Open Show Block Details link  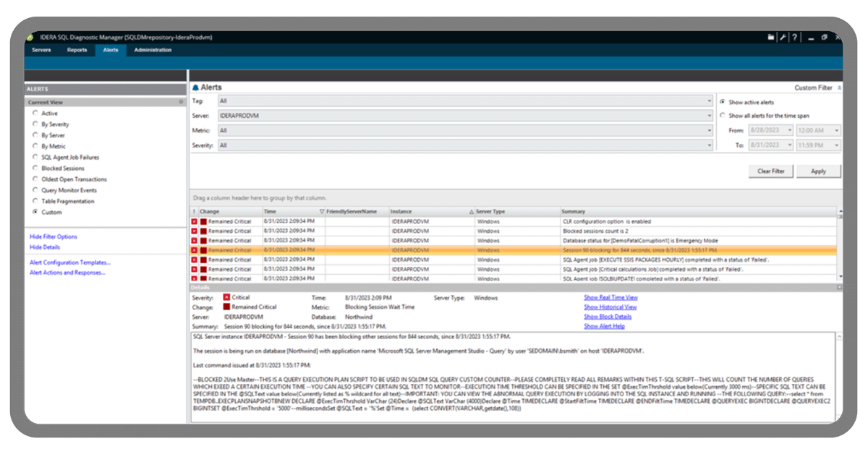click(608, 317)
